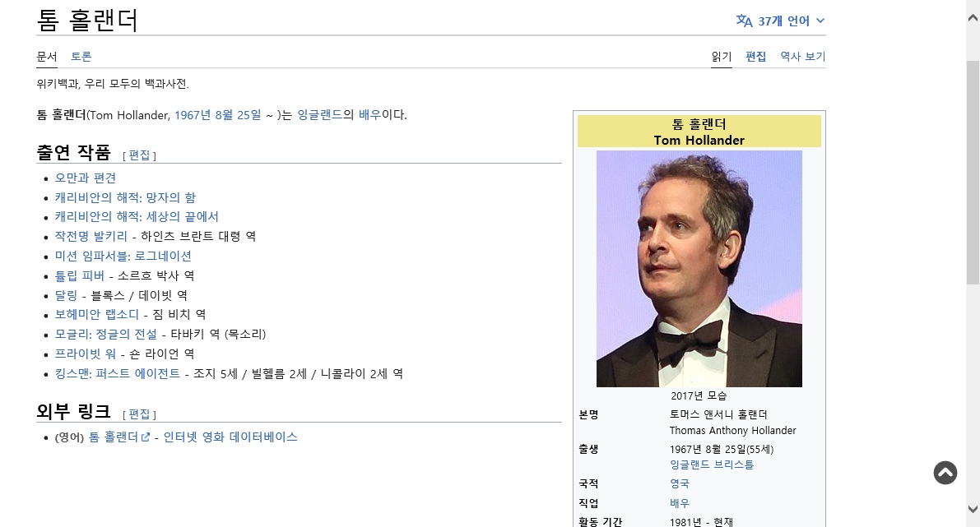Click the scroll-to-top round arrow icon
The image size is (980, 527).
[945, 473]
